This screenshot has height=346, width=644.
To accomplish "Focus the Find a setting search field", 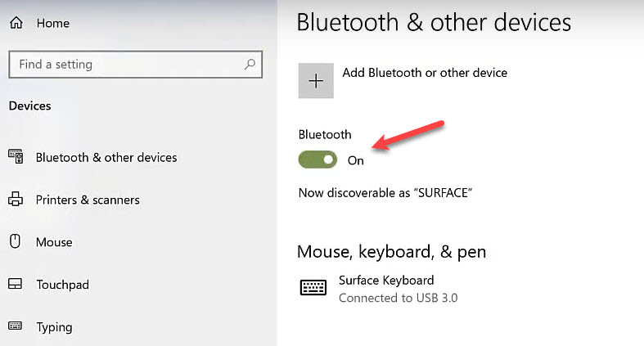I will (136, 65).
